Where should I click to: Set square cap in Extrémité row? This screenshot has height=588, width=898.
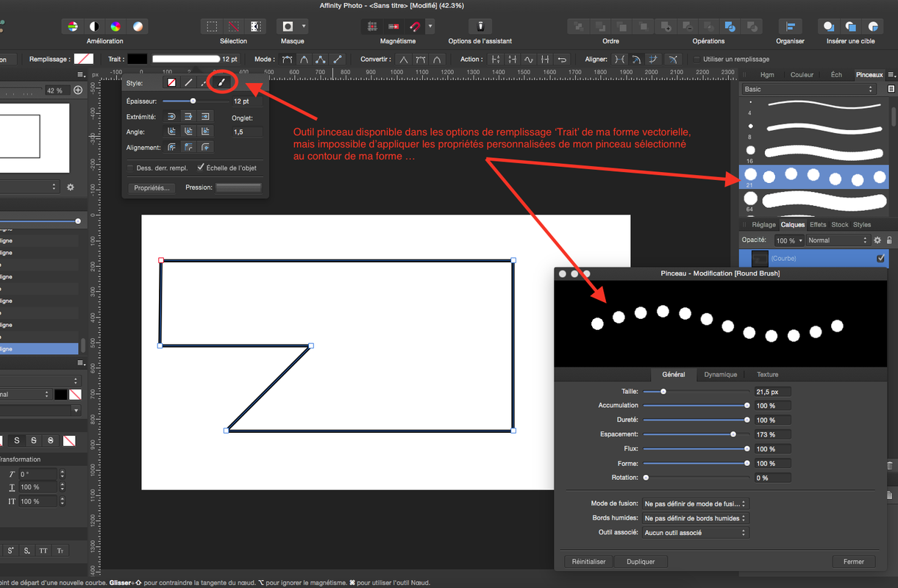point(205,116)
